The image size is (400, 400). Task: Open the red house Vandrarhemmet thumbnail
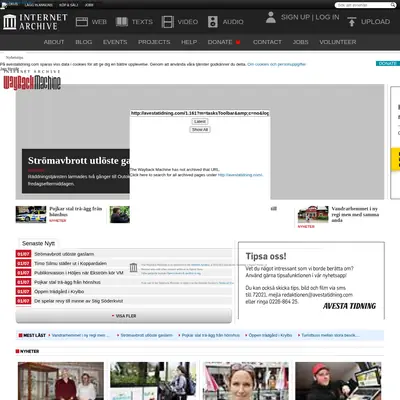(313, 214)
